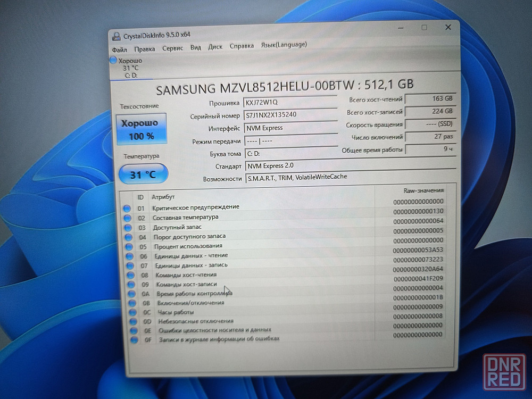Click the power on count value 27 раз
Image resolution: width=532 pixels, height=399 pixels.
click(x=430, y=137)
